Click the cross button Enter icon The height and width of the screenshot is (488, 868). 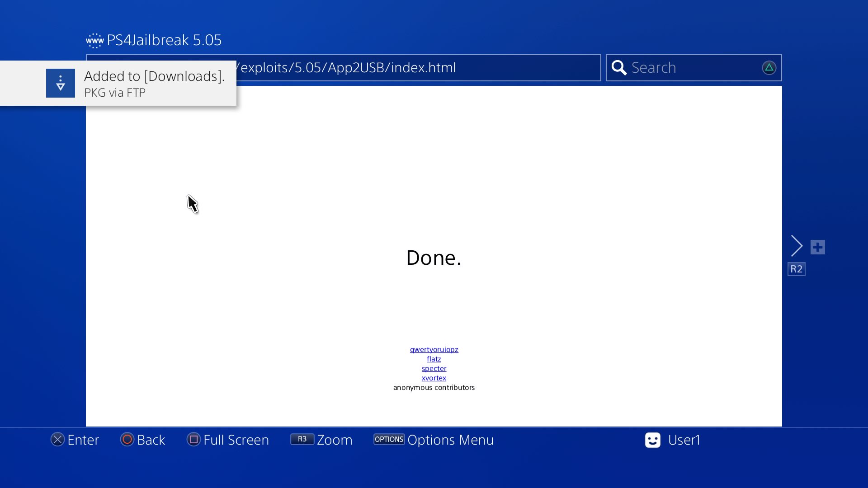pos(57,439)
